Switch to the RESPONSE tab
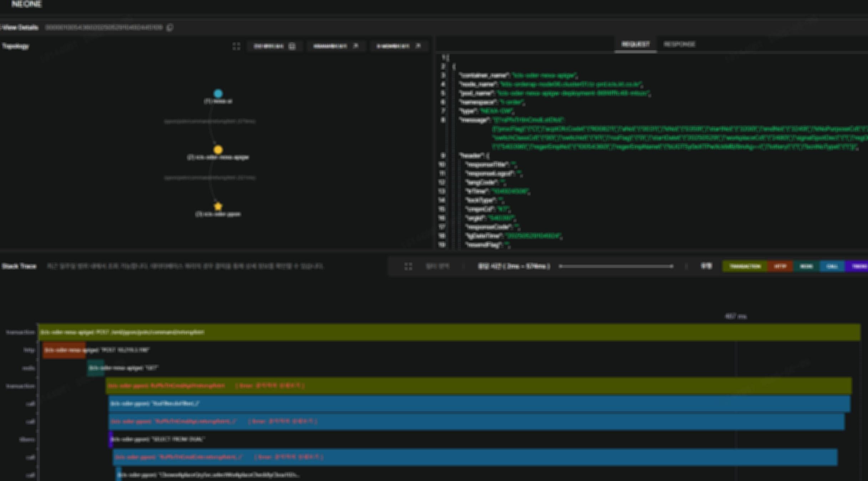Viewport: 868px width, 481px height. (679, 44)
